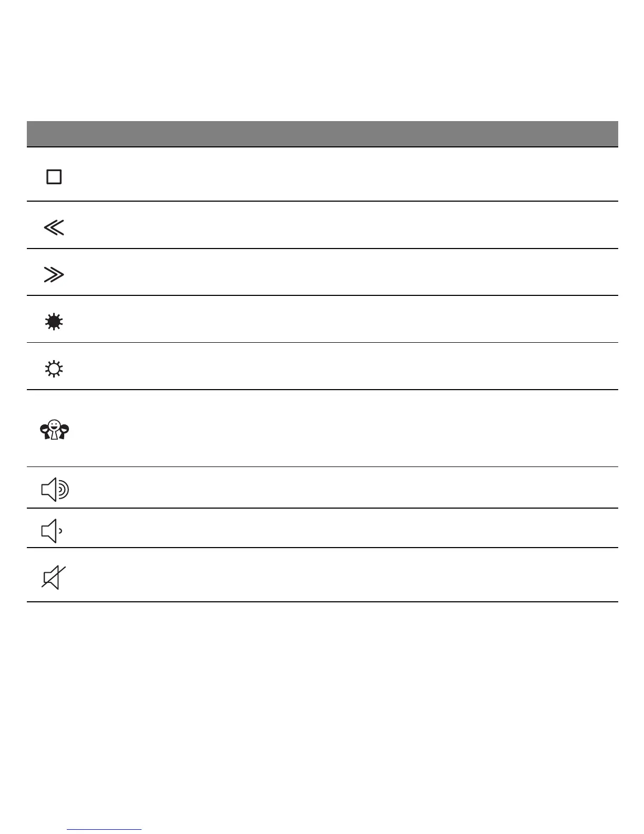Click the volume up speaker icon

pyautogui.click(x=55, y=490)
